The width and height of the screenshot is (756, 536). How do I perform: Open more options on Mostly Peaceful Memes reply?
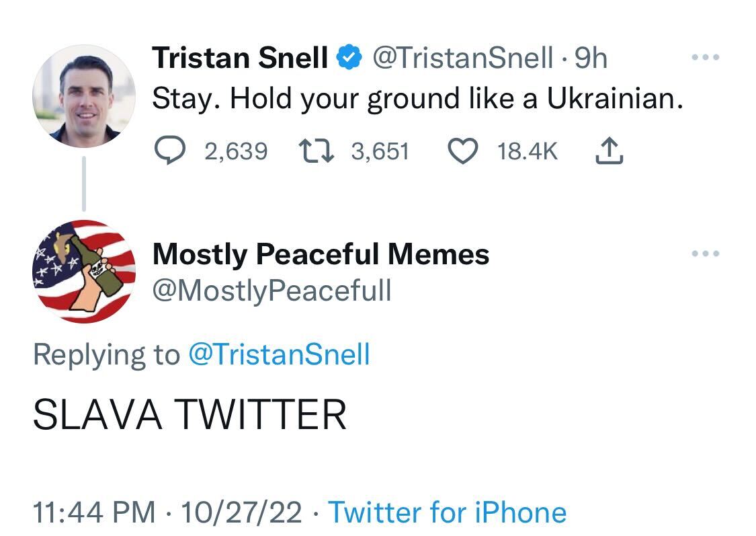[706, 254]
